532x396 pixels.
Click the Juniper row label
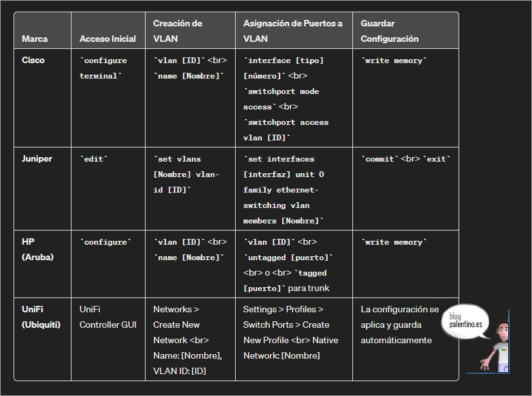[37, 158]
